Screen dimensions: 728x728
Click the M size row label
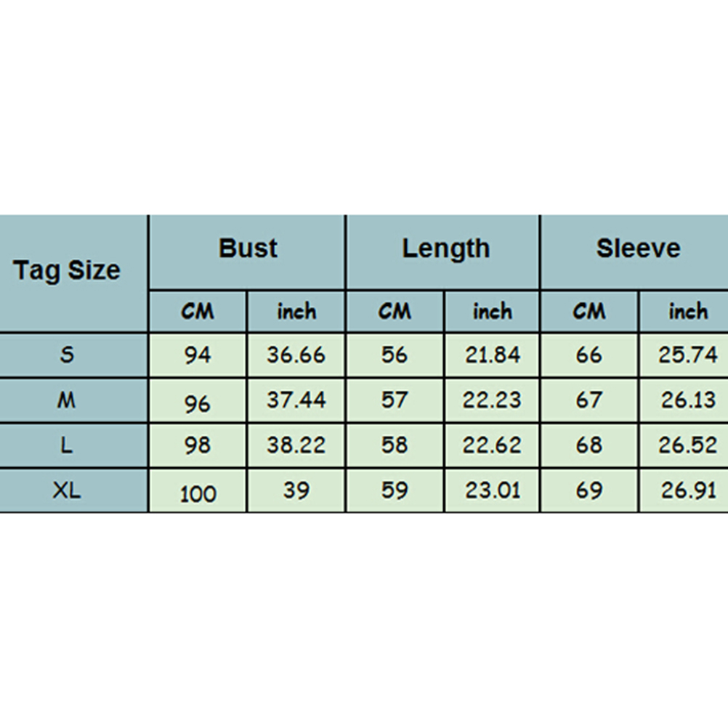click(x=67, y=400)
